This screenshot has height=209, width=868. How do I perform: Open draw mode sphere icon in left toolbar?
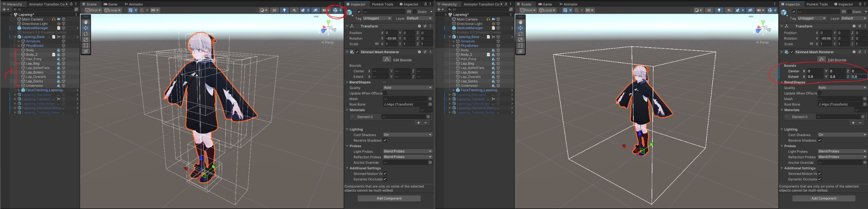pos(262,10)
